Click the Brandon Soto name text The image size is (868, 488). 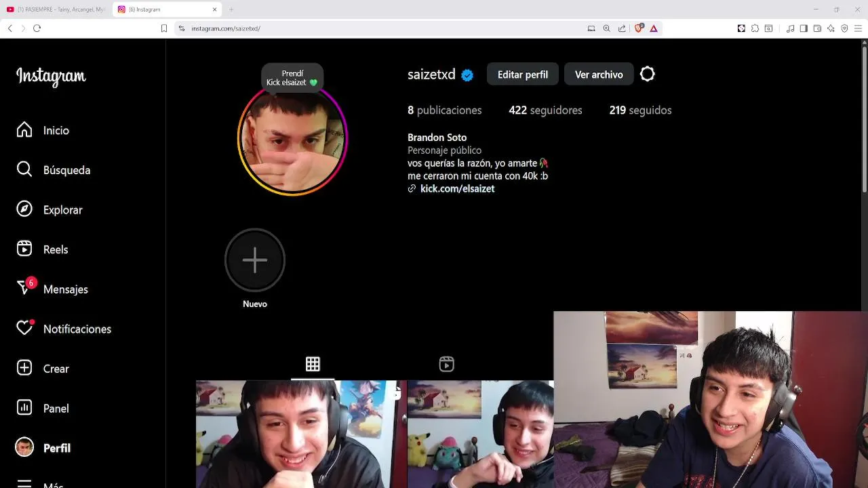tap(437, 138)
